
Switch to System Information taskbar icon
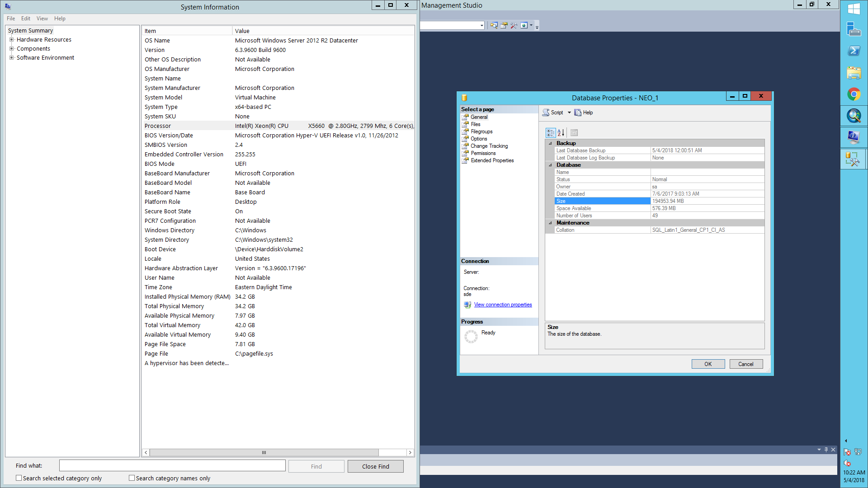click(854, 137)
